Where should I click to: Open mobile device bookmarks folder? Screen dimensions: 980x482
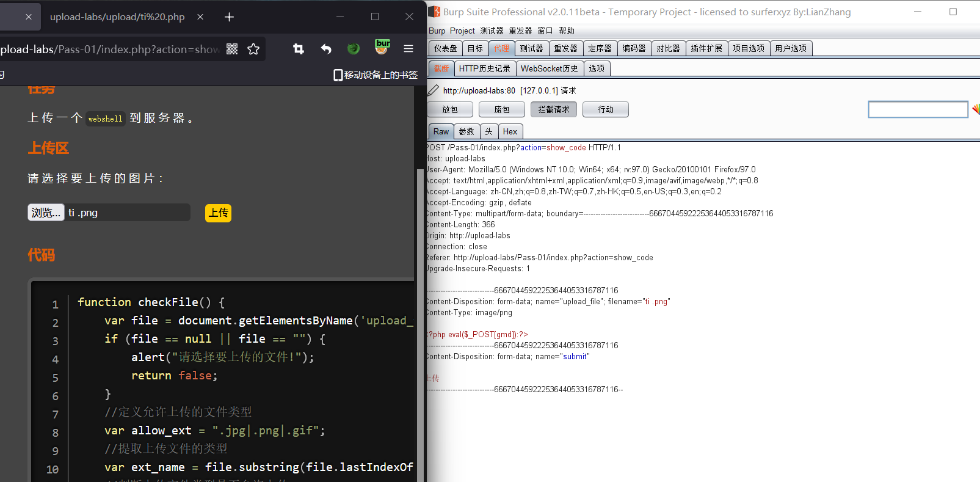point(376,75)
